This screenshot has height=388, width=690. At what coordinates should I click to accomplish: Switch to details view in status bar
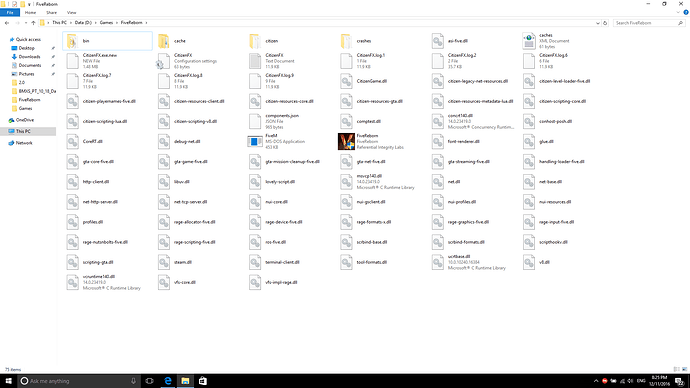click(676, 370)
